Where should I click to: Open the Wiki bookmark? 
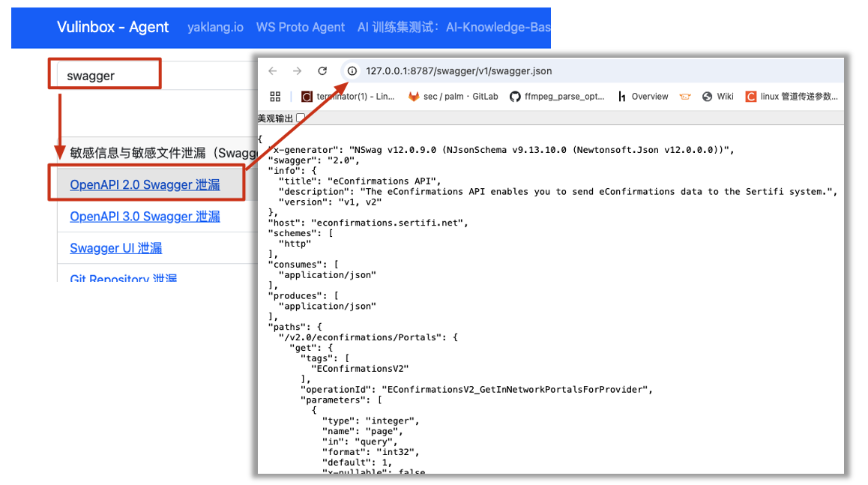(718, 97)
